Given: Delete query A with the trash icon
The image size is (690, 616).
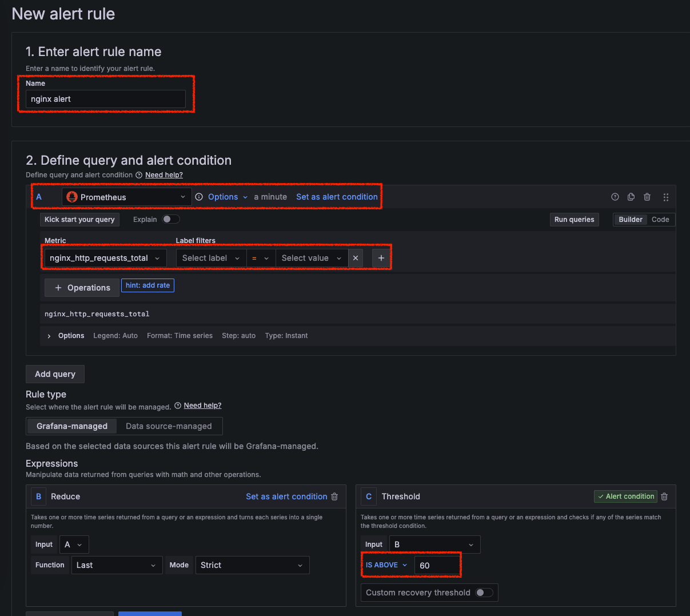Looking at the screenshot, I should 647,197.
